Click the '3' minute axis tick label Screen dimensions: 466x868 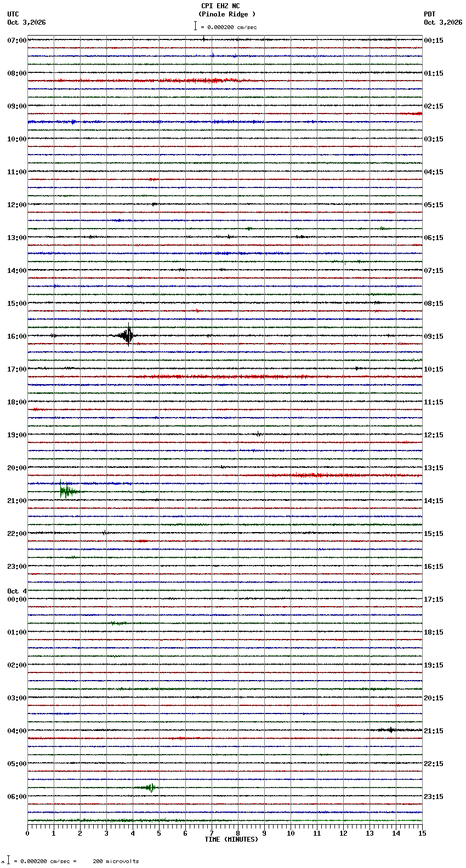tap(106, 833)
